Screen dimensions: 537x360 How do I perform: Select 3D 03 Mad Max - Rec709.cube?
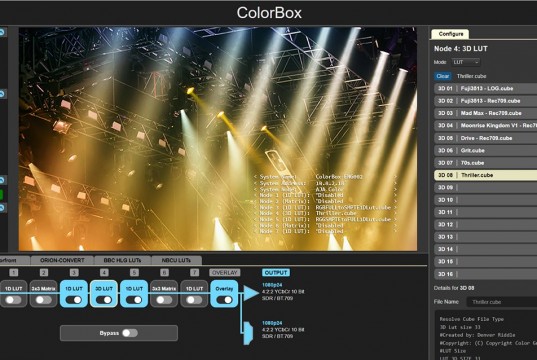tap(486, 113)
